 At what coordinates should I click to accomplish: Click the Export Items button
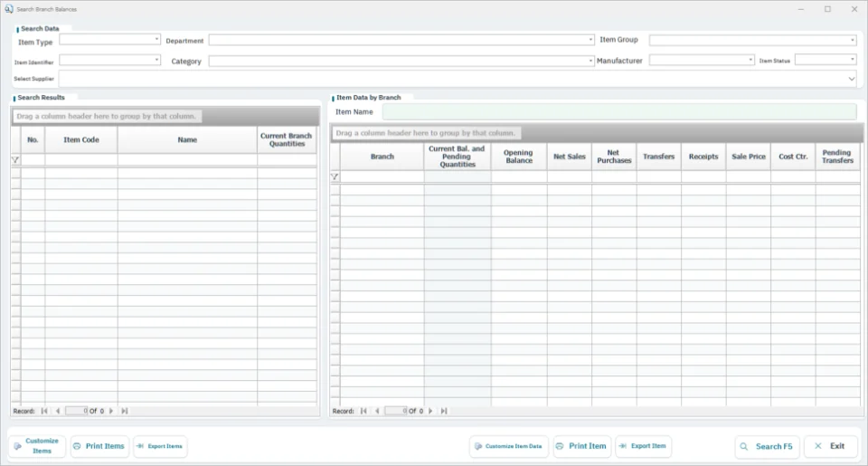(160, 446)
